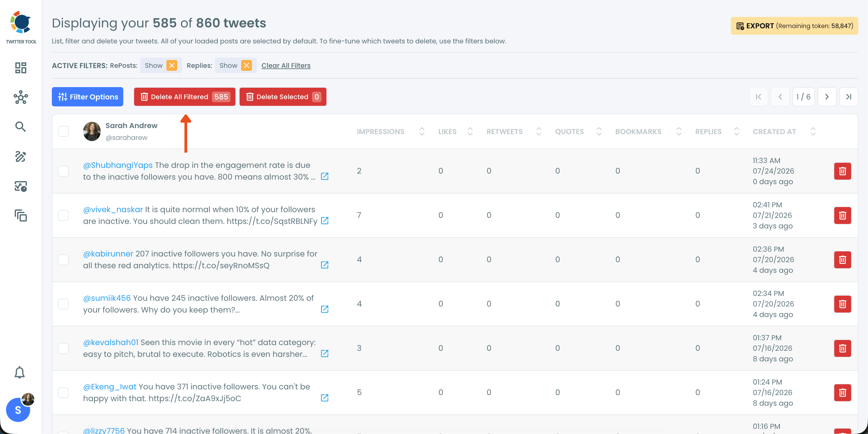Click Clear All Filters link
This screenshot has width=868, height=434.
tap(286, 65)
